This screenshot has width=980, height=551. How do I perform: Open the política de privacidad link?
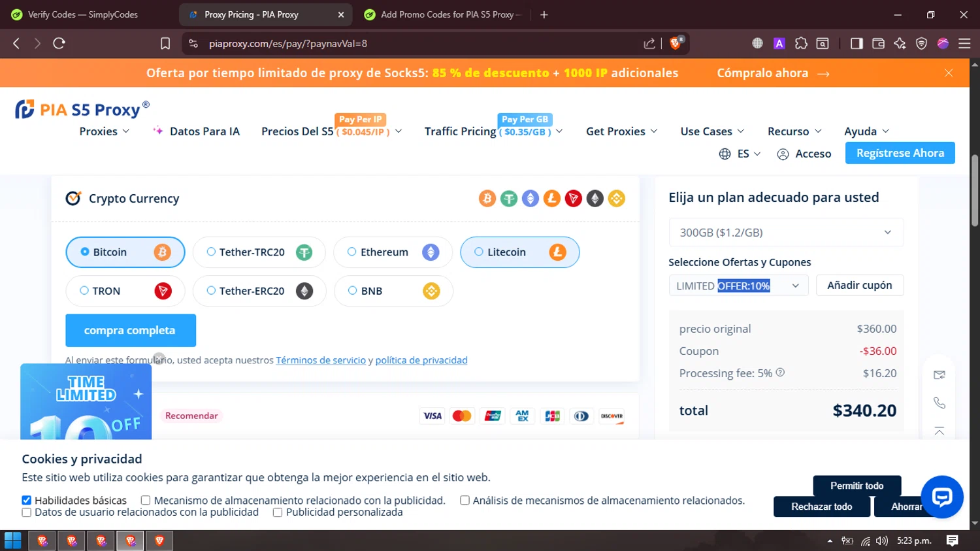point(421,360)
